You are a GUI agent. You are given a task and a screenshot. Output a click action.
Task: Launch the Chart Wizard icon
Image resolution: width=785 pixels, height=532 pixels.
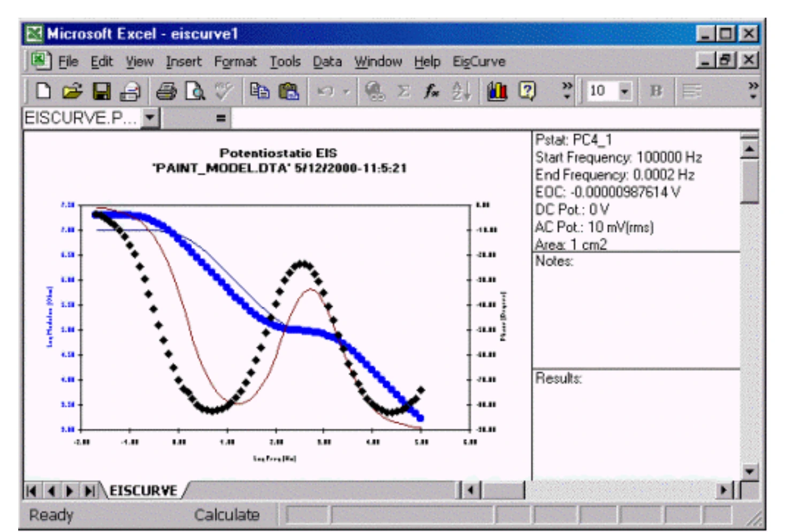click(497, 91)
